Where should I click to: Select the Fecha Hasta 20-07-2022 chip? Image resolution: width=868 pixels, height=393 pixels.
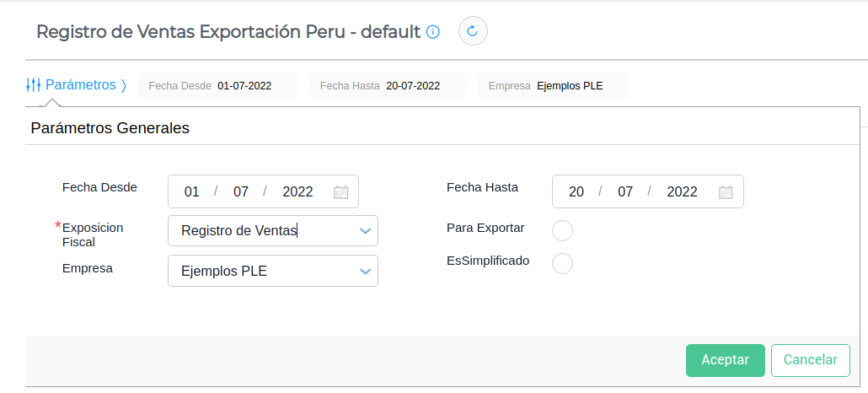[x=387, y=86]
